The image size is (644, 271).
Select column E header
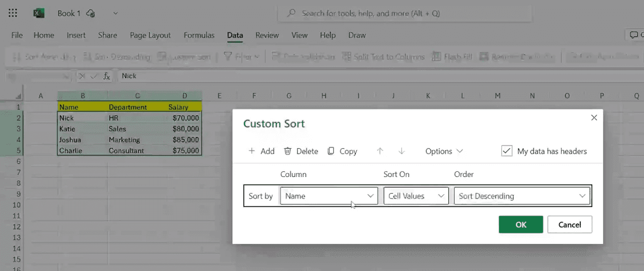click(x=219, y=96)
